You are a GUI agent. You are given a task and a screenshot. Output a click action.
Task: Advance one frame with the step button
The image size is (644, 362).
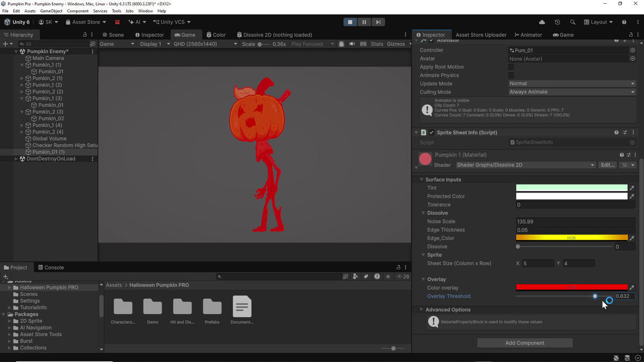pos(378,22)
